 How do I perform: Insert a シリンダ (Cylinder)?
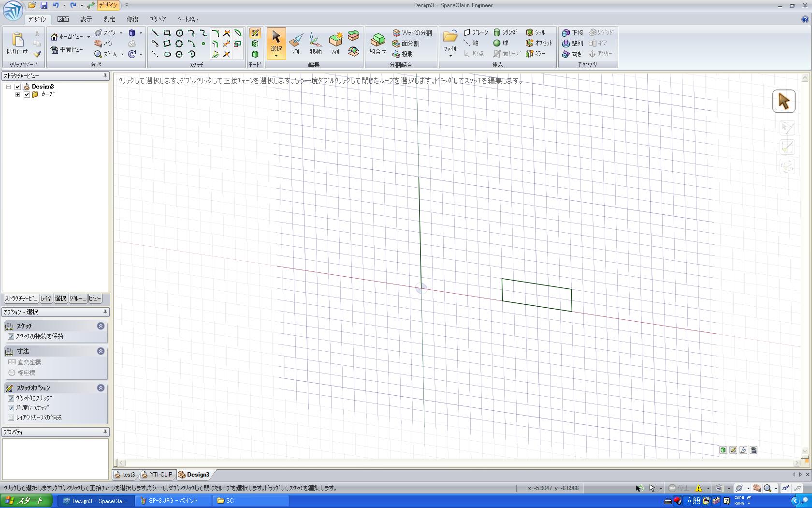(506, 32)
